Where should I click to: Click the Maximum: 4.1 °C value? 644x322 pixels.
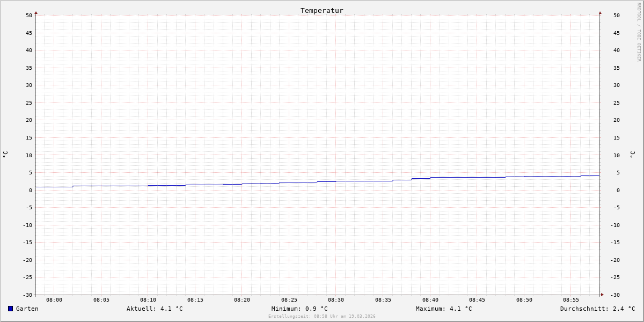click(x=444, y=309)
